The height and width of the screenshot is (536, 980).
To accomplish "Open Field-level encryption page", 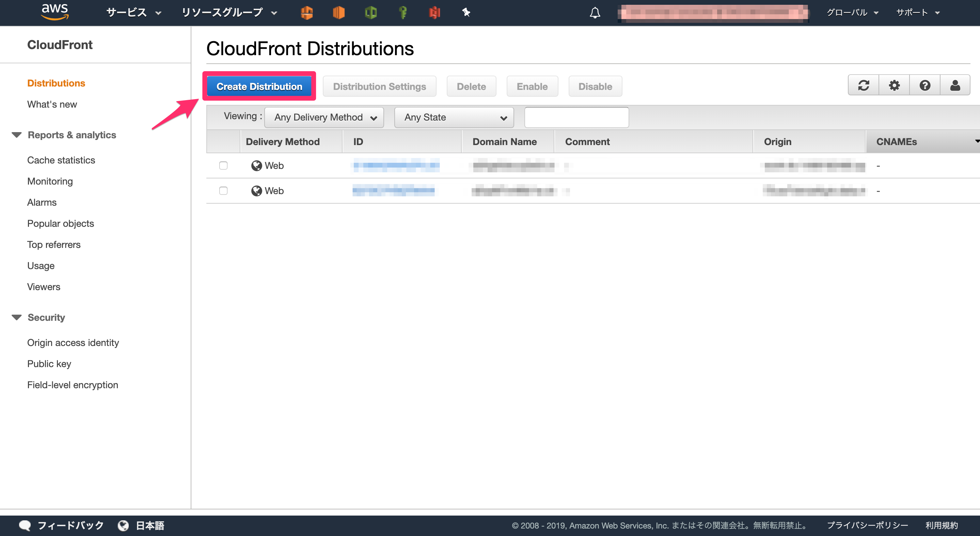I will coord(73,385).
